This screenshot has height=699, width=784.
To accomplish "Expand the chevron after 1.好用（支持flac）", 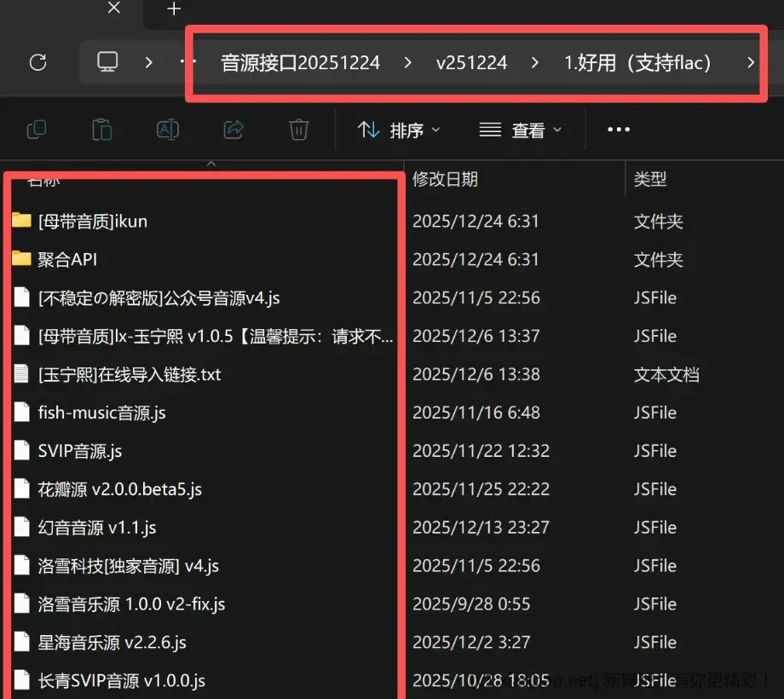I will [749, 61].
